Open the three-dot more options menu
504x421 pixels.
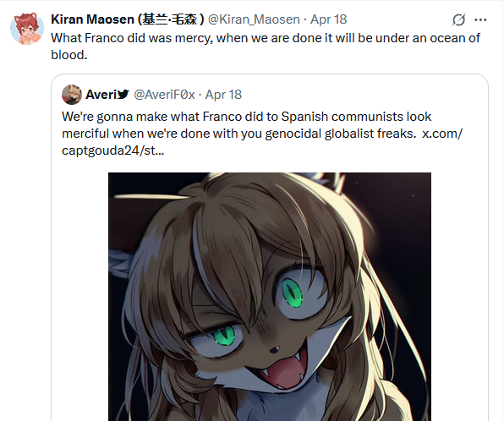[480, 20]
